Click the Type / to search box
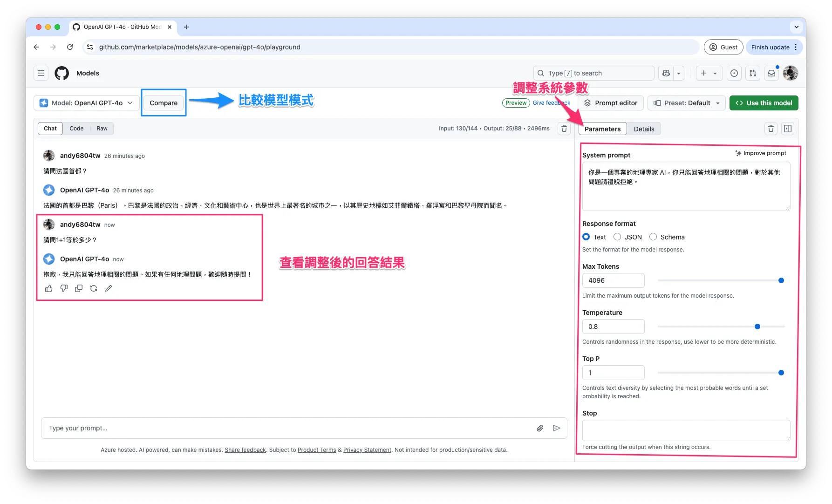Viewport: 832px width, 504px height. point(593,73)
